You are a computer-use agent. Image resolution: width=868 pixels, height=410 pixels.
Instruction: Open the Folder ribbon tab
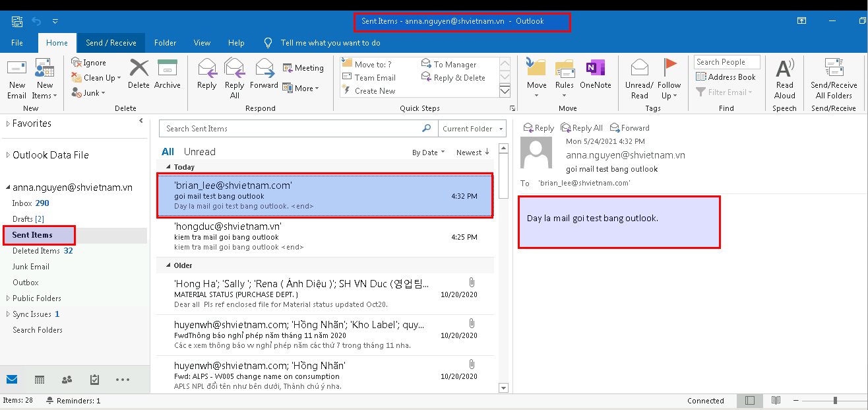click(x=165, y=43)
